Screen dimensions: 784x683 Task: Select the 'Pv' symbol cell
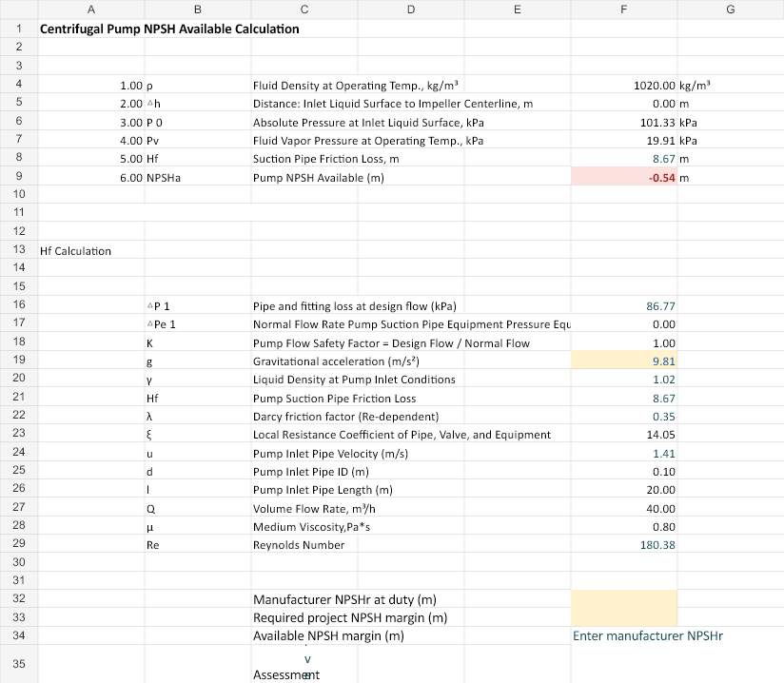pos(152,141)
